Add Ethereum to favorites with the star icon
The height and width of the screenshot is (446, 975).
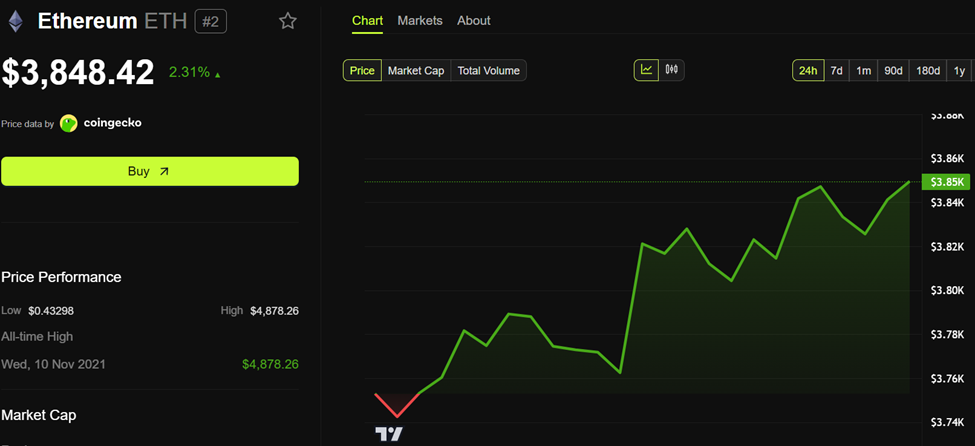[287, 21]
